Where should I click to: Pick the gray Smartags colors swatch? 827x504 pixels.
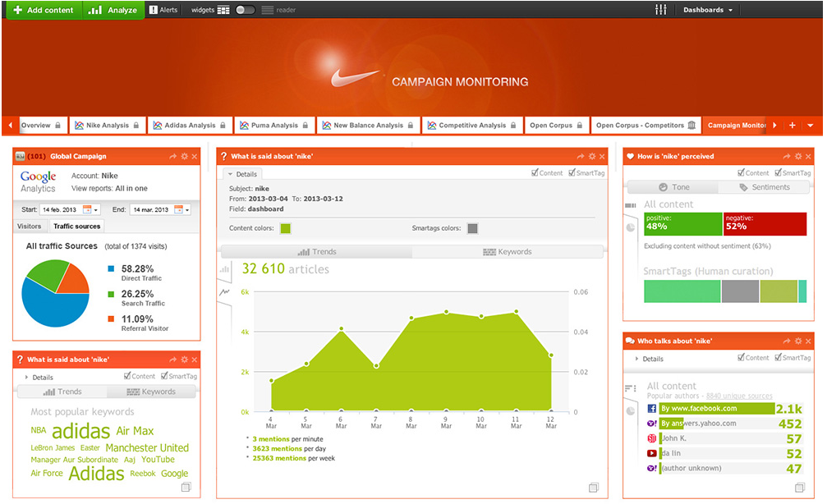[472, 228]
